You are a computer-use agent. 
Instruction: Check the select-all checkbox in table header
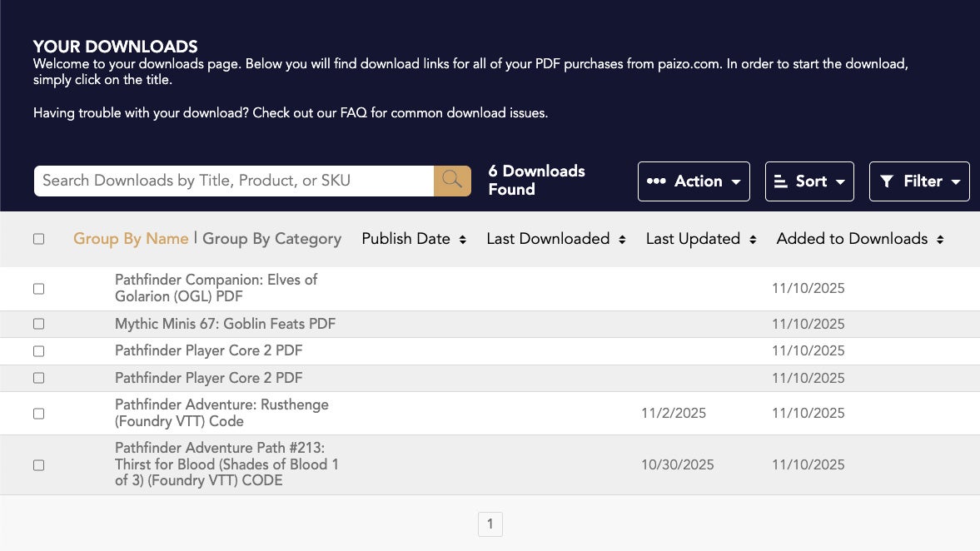[x=38, y=239]
